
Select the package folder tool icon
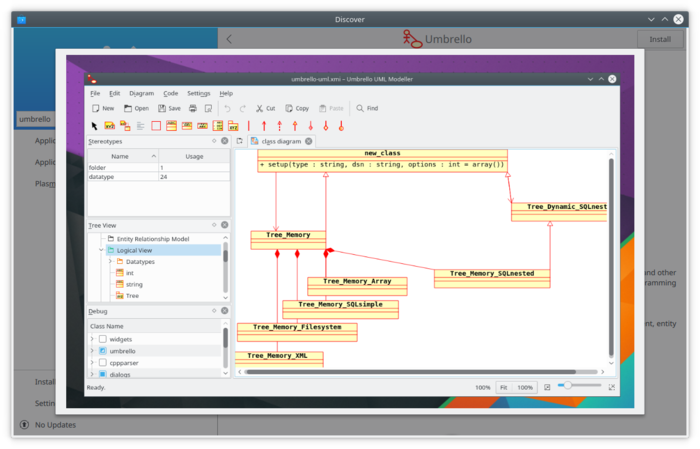(x=233, y=126)
